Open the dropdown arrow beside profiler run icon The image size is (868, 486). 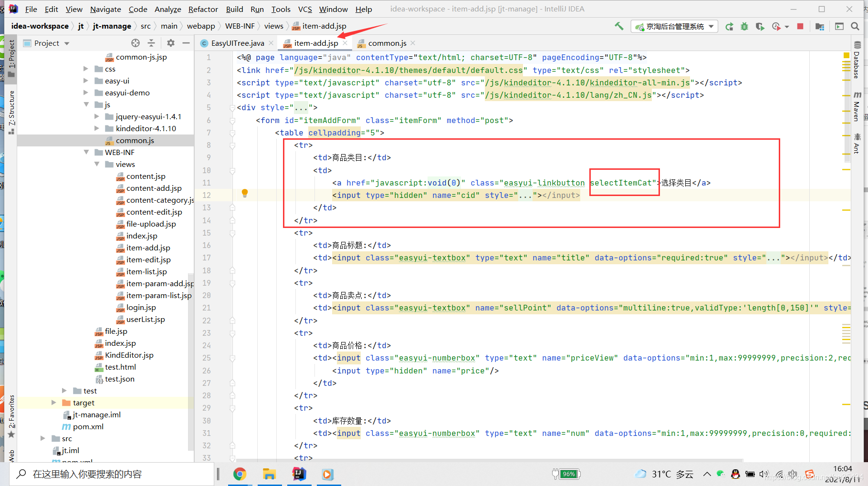pos(787,27)
